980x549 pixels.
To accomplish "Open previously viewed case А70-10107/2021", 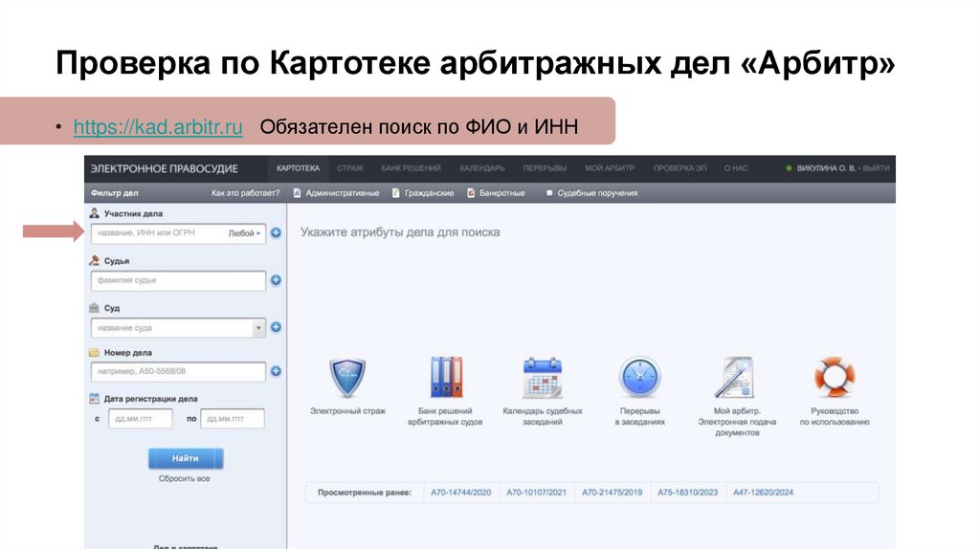I will (536, 493).
